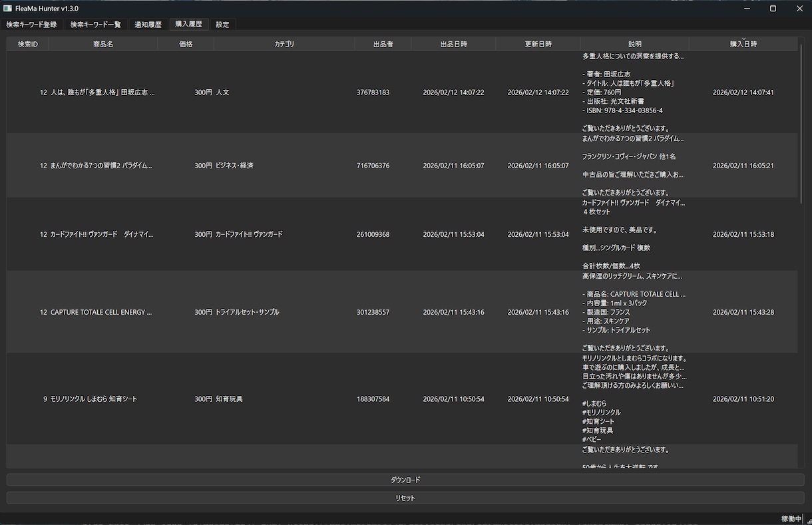Sort by カテゴリ column header
812x525 pixels.
tap(284, 44)
